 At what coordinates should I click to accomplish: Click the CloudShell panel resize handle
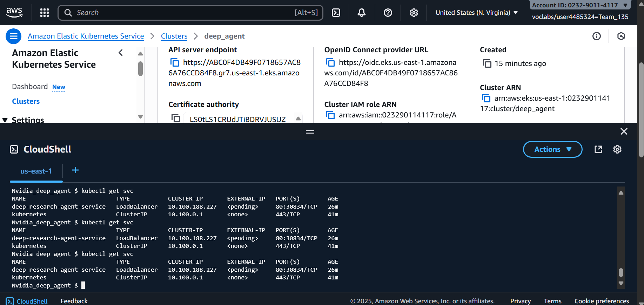(310, 132)
